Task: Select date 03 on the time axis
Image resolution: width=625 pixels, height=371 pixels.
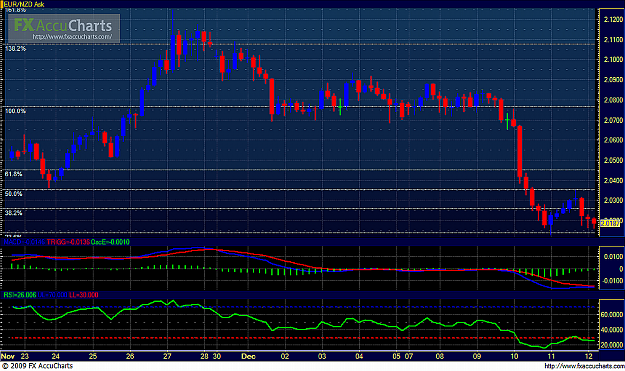Action: pos(322,356)
